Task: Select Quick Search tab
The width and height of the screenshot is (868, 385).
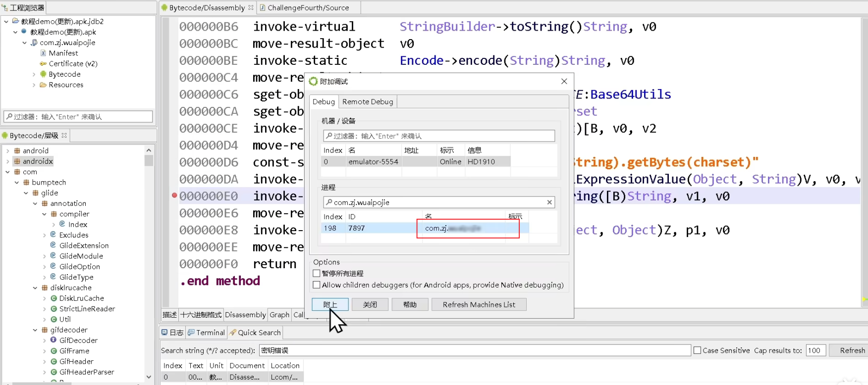Action: (x=255, y=333)
